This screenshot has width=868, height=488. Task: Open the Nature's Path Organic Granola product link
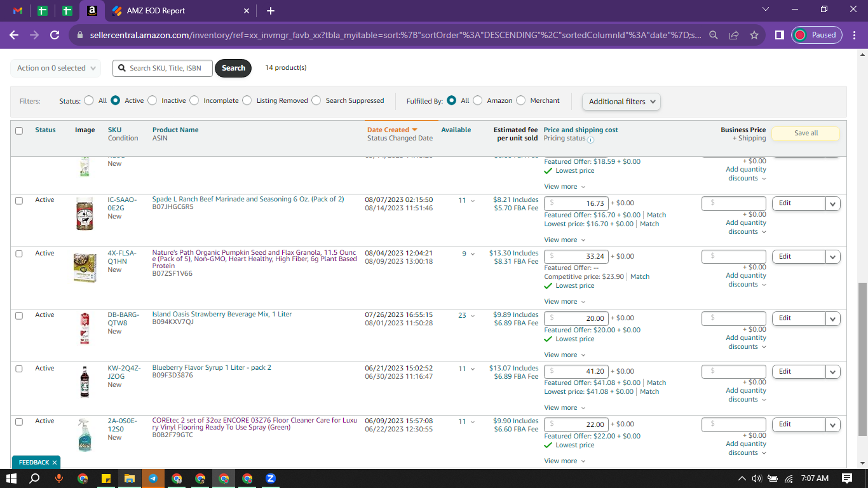click(254, 259)
